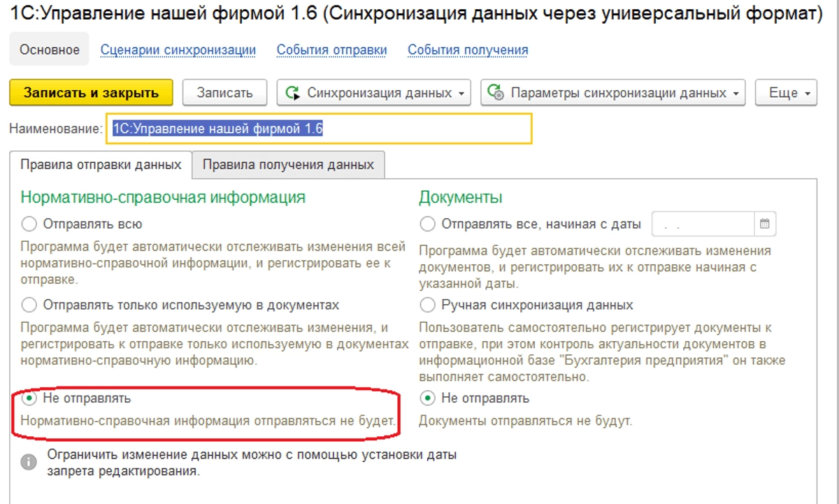Open the 'Основное' section
839x504 pixels.
click(x=49, y=50)
